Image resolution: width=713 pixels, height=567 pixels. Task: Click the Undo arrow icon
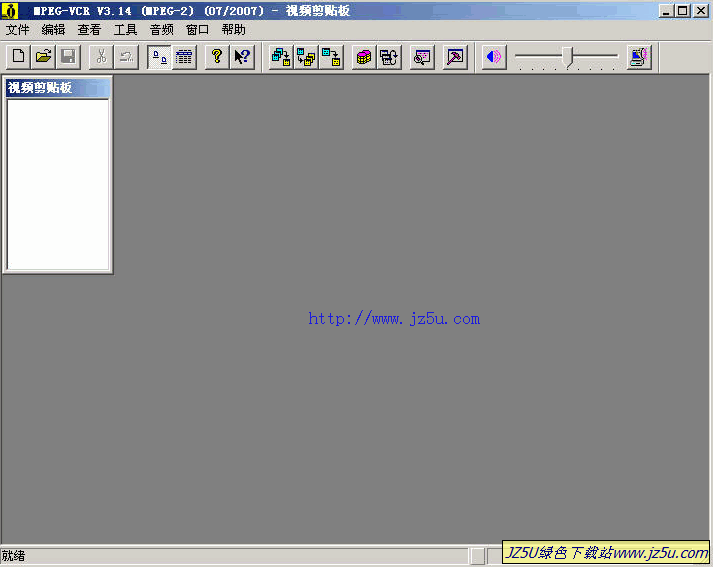[x=126, y=57]
